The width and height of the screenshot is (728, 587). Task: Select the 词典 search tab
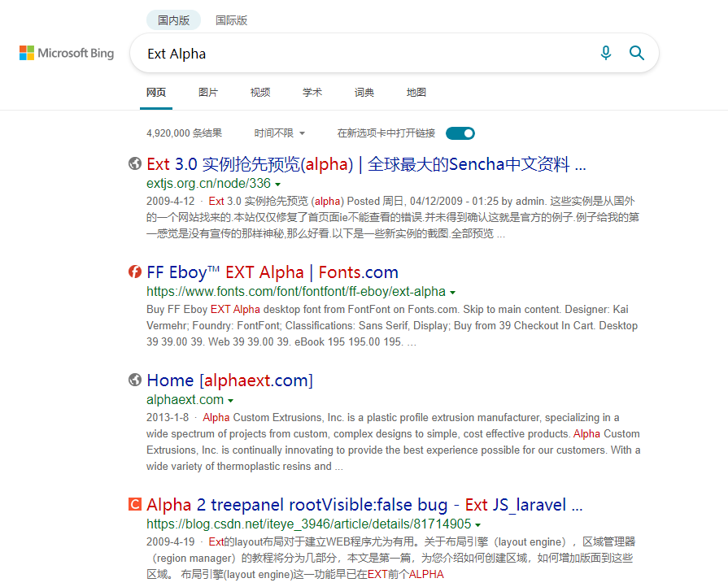(x=364, y=93)
